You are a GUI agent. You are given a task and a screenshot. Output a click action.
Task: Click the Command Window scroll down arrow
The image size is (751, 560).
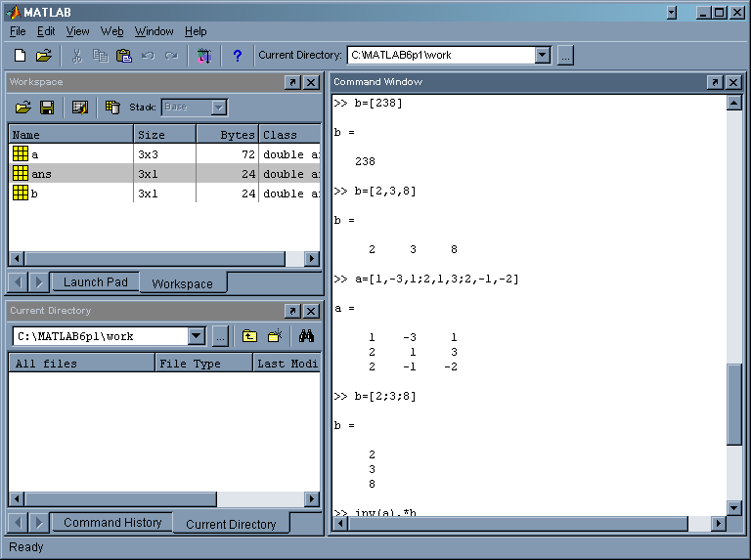pos(733,507)
